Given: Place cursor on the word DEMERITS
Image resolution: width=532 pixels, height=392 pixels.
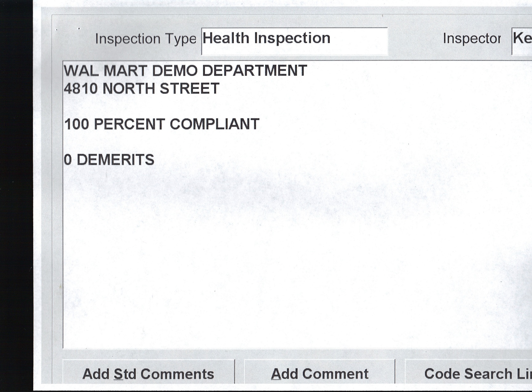Looking at the screenshot, I should [x=115, y=160].
